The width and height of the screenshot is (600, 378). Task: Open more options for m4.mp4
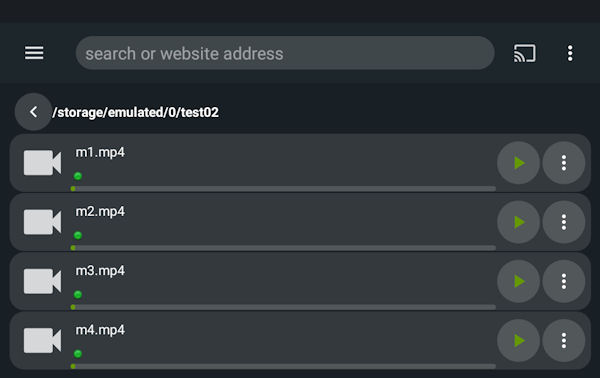tap(564, 341)
